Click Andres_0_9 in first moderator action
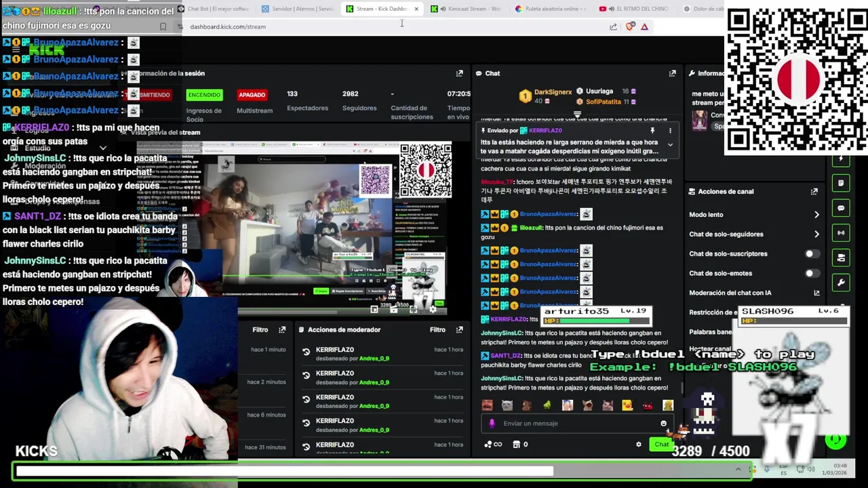The height and width of the screenshot is (488, 868). tap(374, 359)
